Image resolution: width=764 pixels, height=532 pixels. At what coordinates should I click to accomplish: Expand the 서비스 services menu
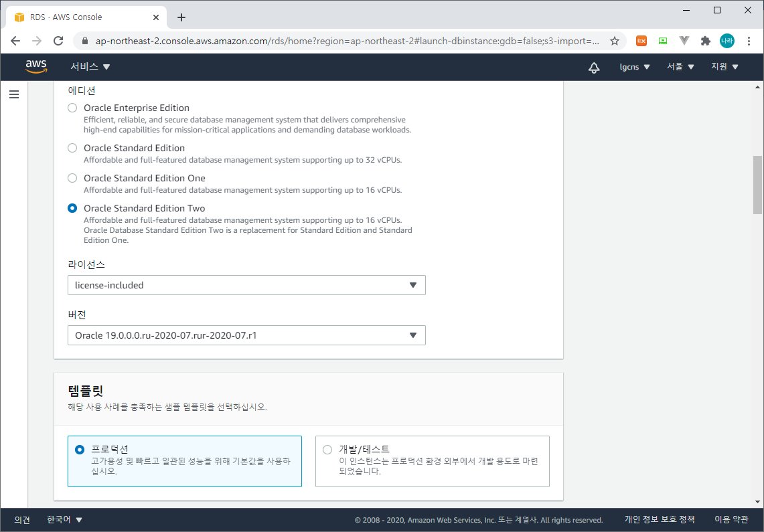(x=90, y=67)
